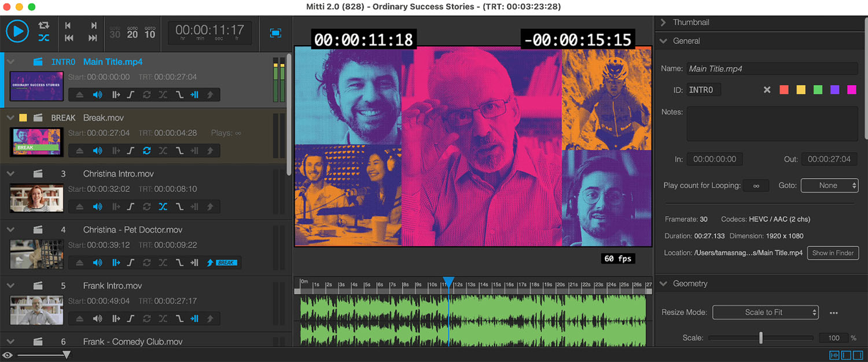Click eject icon on Main Title.mp4 cue
This screenshot has width=868, height=362.
click(x=80, y=95)
